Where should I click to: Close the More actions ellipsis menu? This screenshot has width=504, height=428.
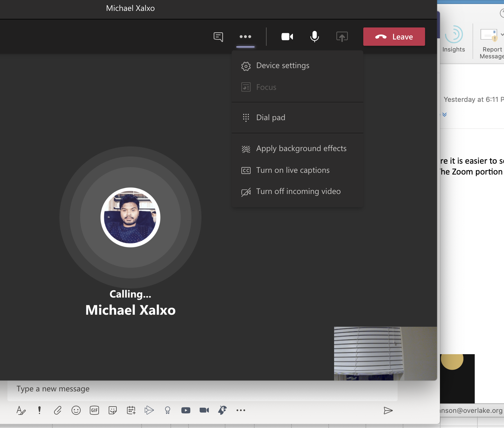[245, 37]
